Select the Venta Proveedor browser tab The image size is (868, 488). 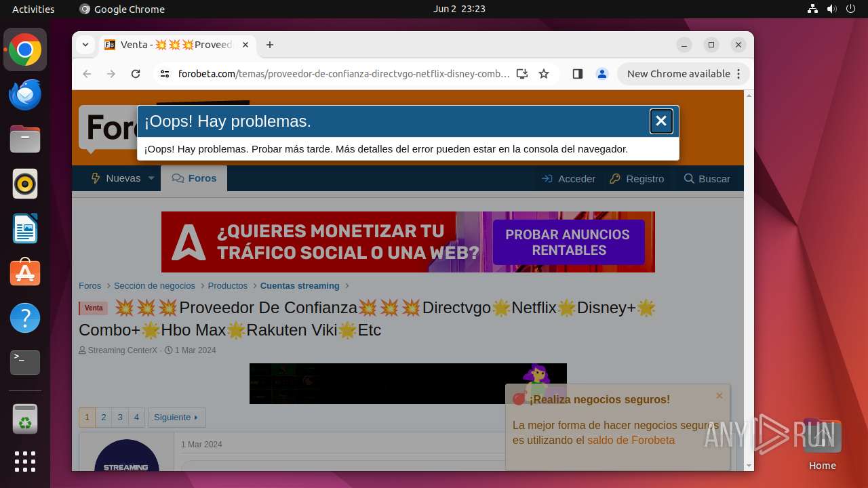(176, 45)
